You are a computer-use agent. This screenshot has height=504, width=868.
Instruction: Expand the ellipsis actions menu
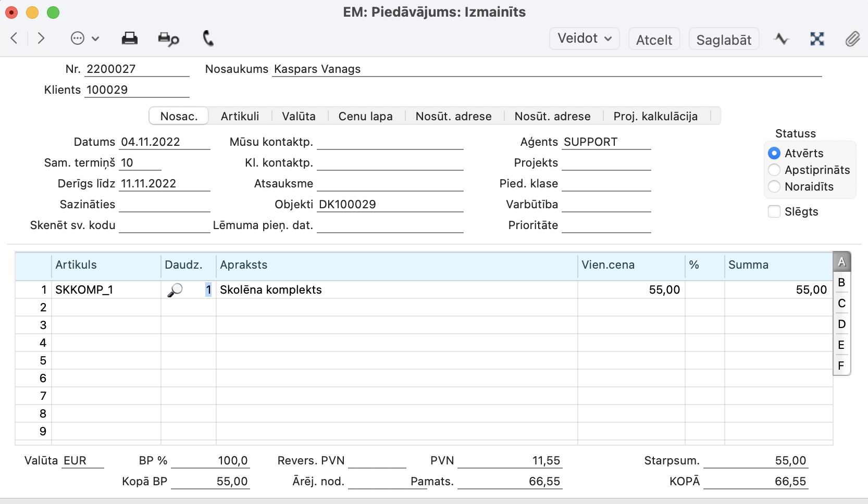(x=84, y=39)
